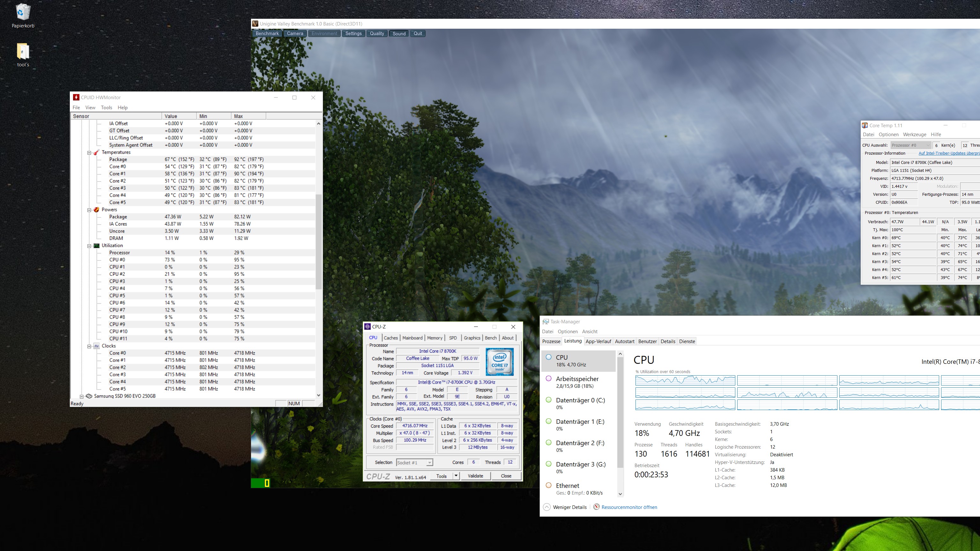Click the Powers flame icon in HWMonitor
Image resolution: width=980 pixels, height=551 pixels.
(96, 209)
